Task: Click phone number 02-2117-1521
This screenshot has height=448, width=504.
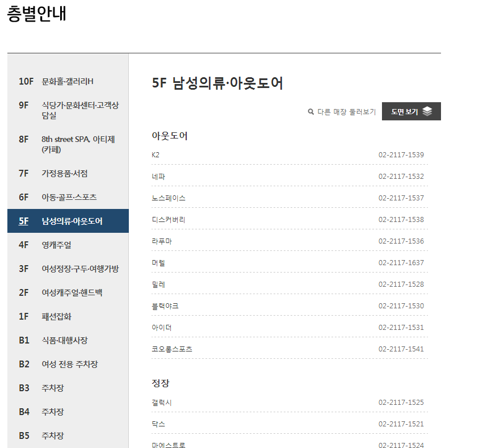Action: tap(401, 424)
